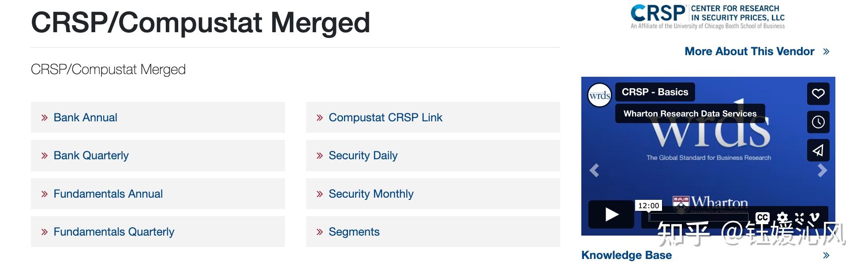
Task: Click the CRSP - Basics video title
Action: (655, 92)
